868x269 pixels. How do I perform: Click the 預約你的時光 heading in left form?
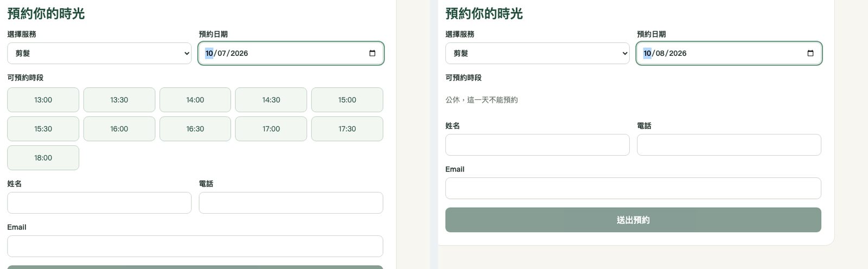[x=46, y=14]
